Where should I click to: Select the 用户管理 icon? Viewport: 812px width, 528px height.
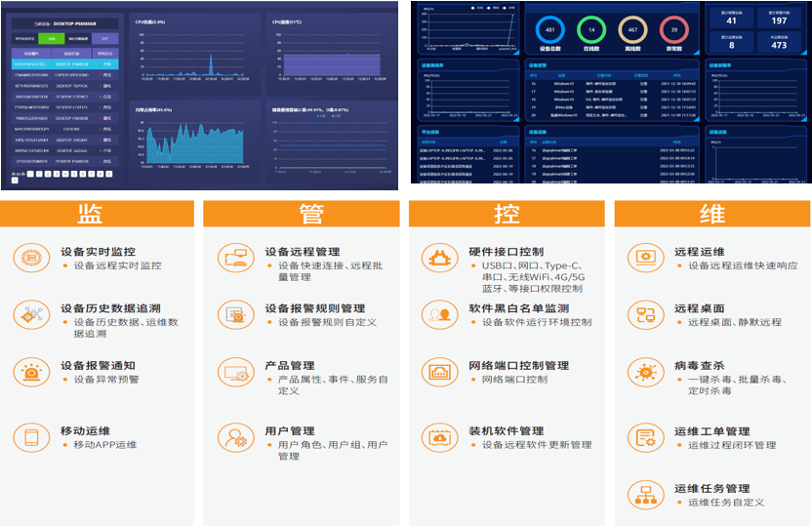coord(236,437)
